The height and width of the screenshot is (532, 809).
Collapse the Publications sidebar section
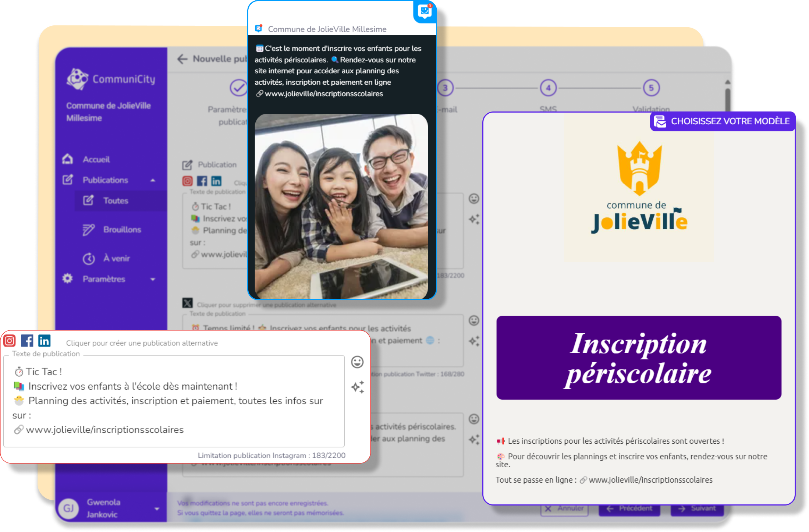point(153,180)
